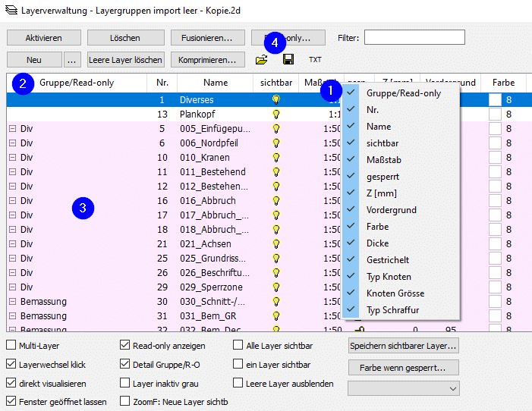Enable Leere Layer ausblenden checkbox
Image resolution: width=532 pixels, height=411 pixels.
[238, 383]
